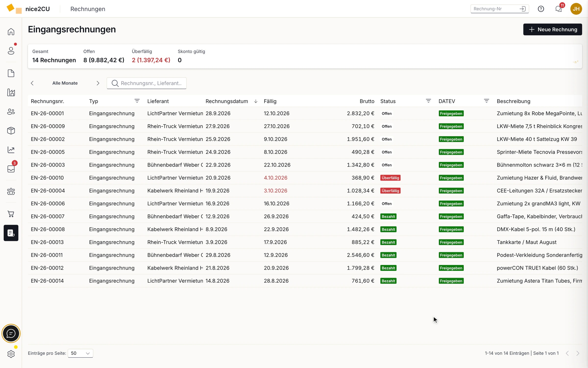Open the shopping cart sidebar icon
Screen dimensions: 588x368
click(x=11, y=214)
